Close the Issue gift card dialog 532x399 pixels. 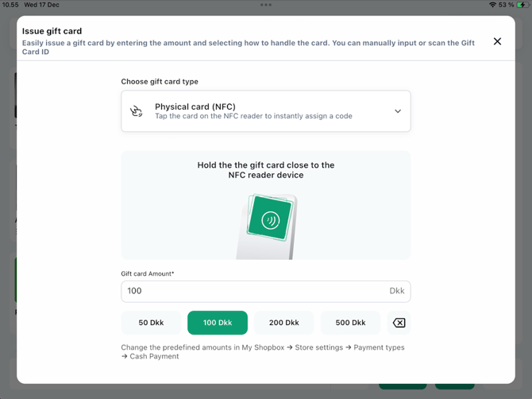[497, 41]
